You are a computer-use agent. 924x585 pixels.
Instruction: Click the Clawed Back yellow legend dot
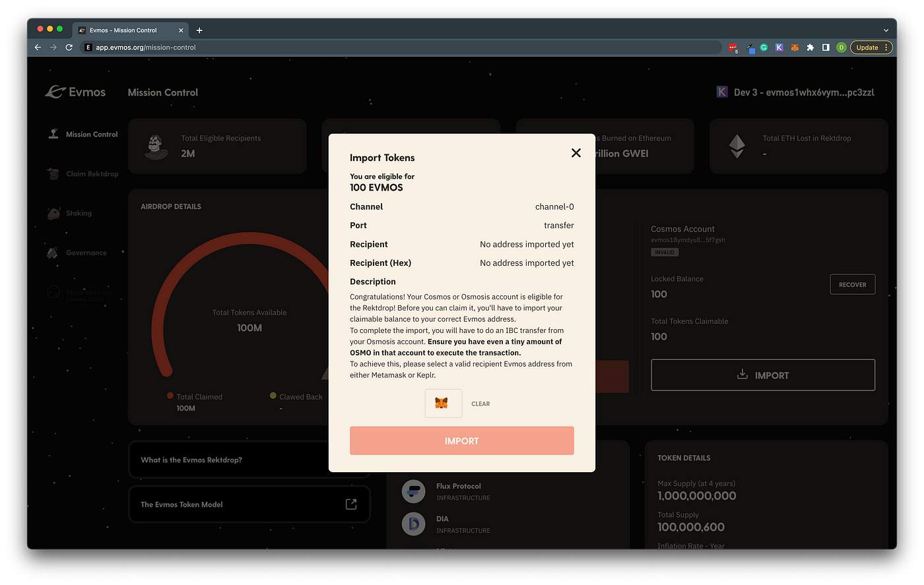273,396
